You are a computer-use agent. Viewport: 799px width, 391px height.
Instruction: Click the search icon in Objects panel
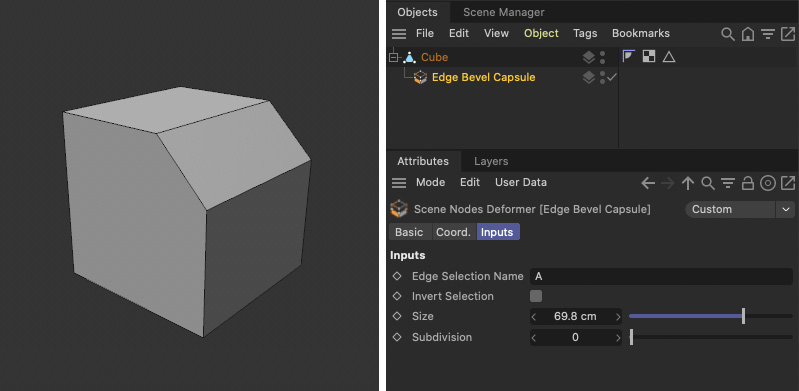pos(728,34)
